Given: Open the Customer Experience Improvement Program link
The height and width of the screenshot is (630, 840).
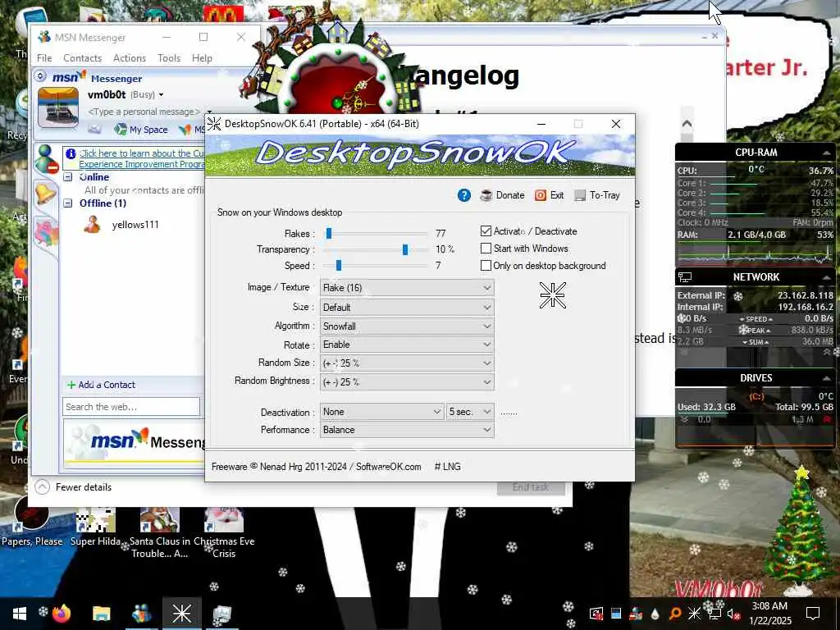Looking at the screenshot, I should click(x=142, y=158).
